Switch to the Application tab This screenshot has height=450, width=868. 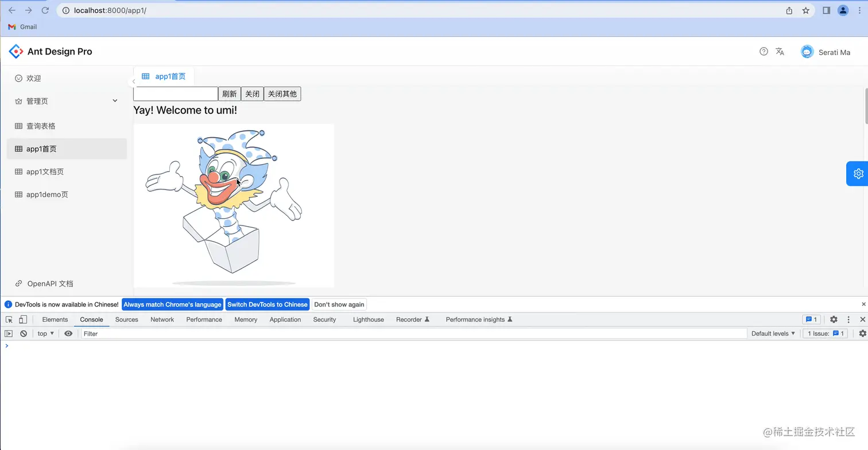285,320
